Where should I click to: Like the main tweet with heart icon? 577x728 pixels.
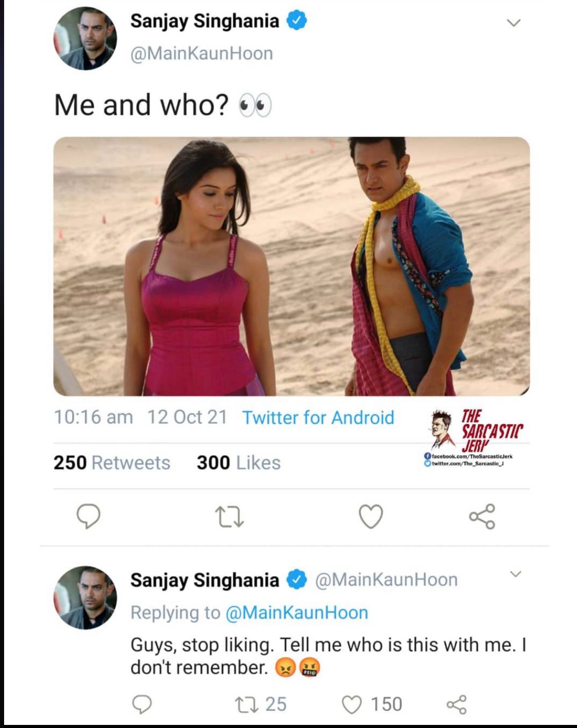(x=371, y=516)
